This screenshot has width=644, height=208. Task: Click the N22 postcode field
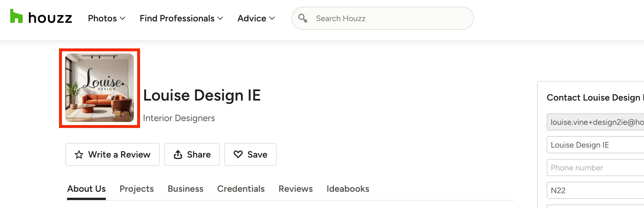[x=595, y=190]
